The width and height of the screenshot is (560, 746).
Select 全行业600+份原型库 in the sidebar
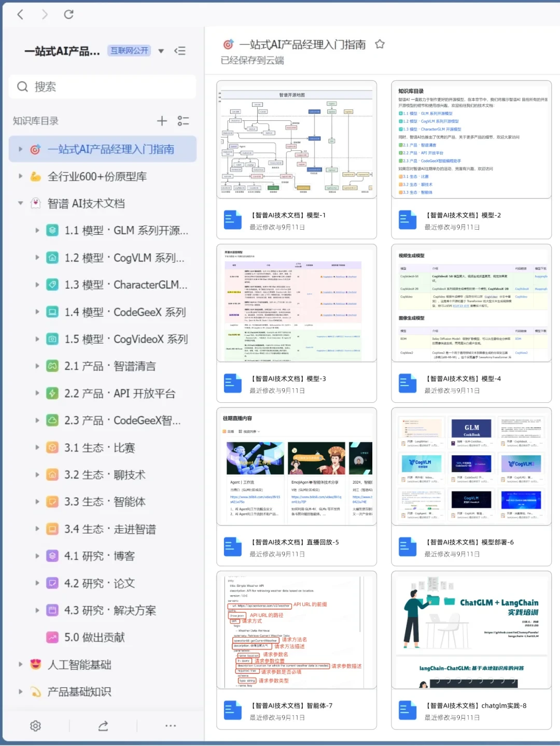tap(95, 176)
